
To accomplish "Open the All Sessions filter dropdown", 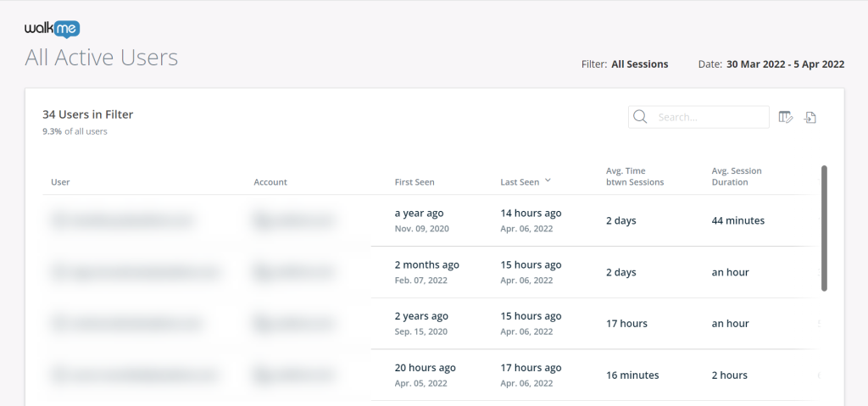I will pos(639,64).
